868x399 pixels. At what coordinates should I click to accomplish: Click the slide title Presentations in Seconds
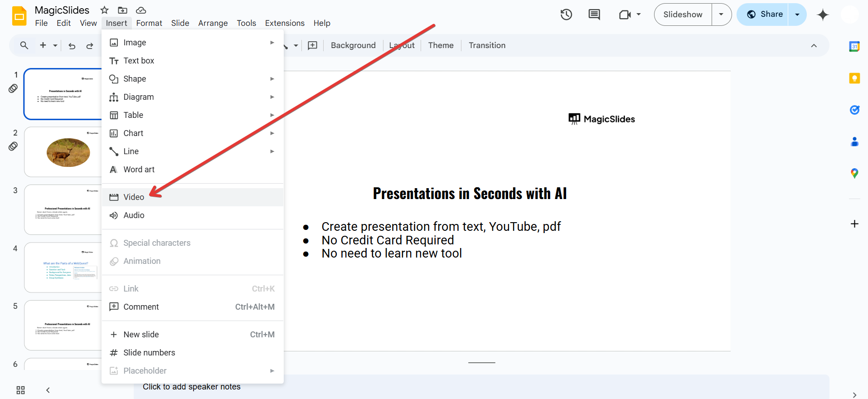point(470,194)
